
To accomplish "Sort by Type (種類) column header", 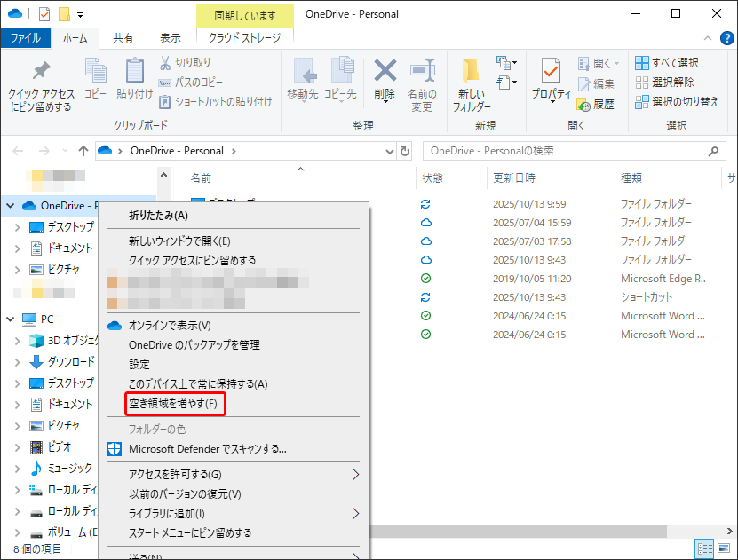I will 631,178.
